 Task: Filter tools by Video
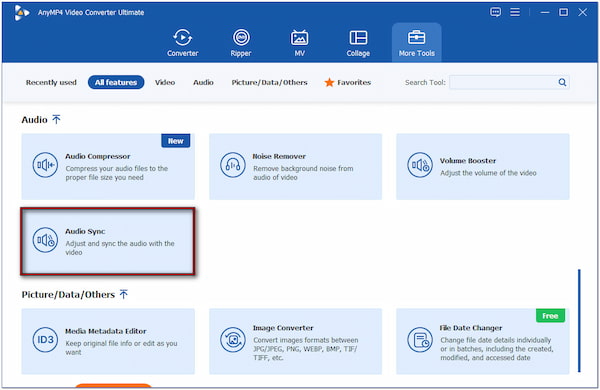tap(165, 82)
